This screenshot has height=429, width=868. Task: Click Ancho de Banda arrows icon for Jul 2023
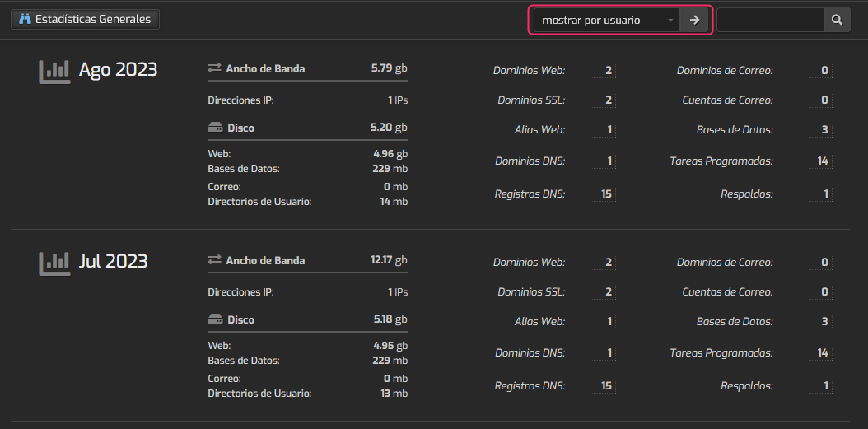click(215, 260)
